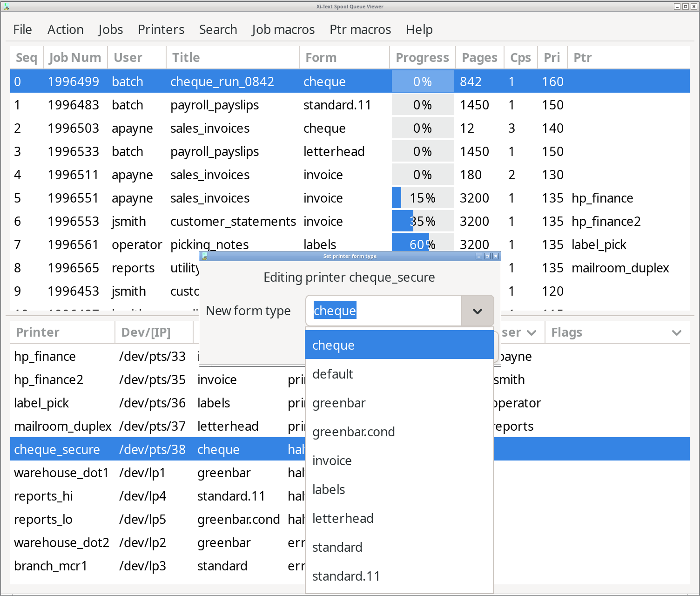Minimize the Set printer form type dialog

tap(479, 256)
